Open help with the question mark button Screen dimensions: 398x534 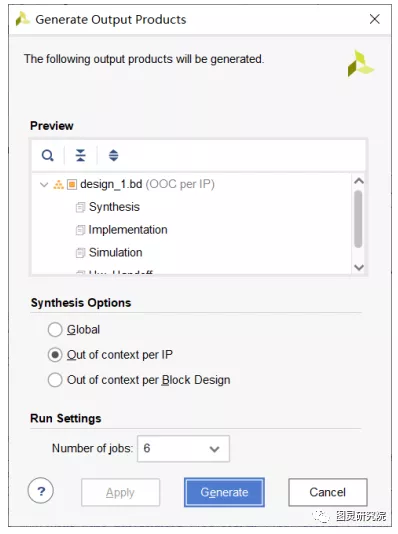tap(41, 491)
